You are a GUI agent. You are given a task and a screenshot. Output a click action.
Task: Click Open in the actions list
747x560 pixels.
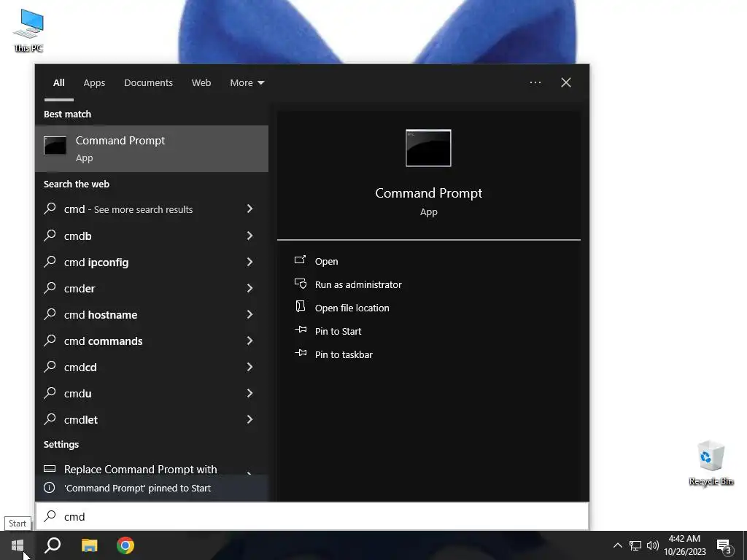coord(326,262)
